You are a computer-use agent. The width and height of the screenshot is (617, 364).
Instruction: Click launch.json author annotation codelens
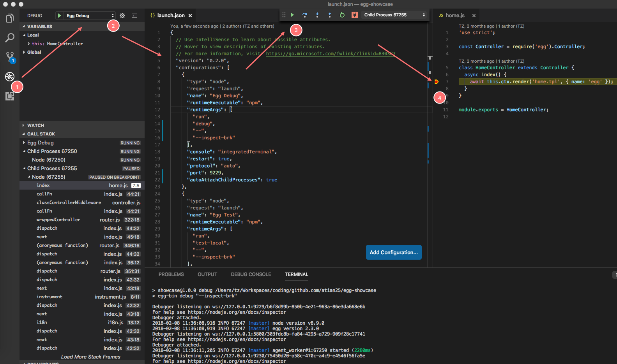coord(222,26)
